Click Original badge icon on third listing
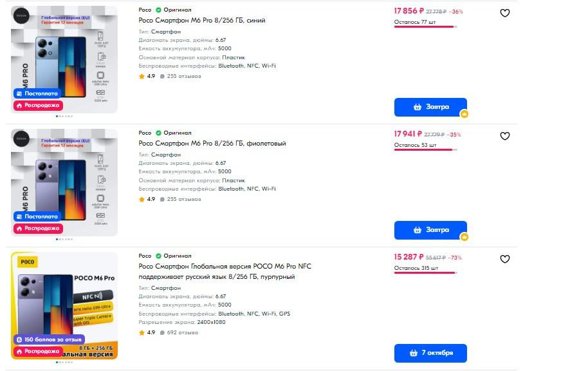This screenshot has height=371, width=588. 158,256
